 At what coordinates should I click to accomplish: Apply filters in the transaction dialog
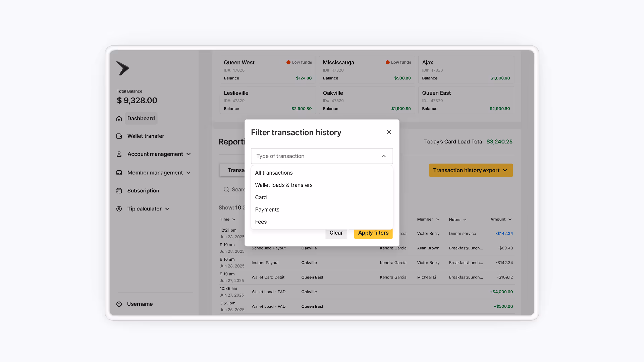tap(373, 233)
